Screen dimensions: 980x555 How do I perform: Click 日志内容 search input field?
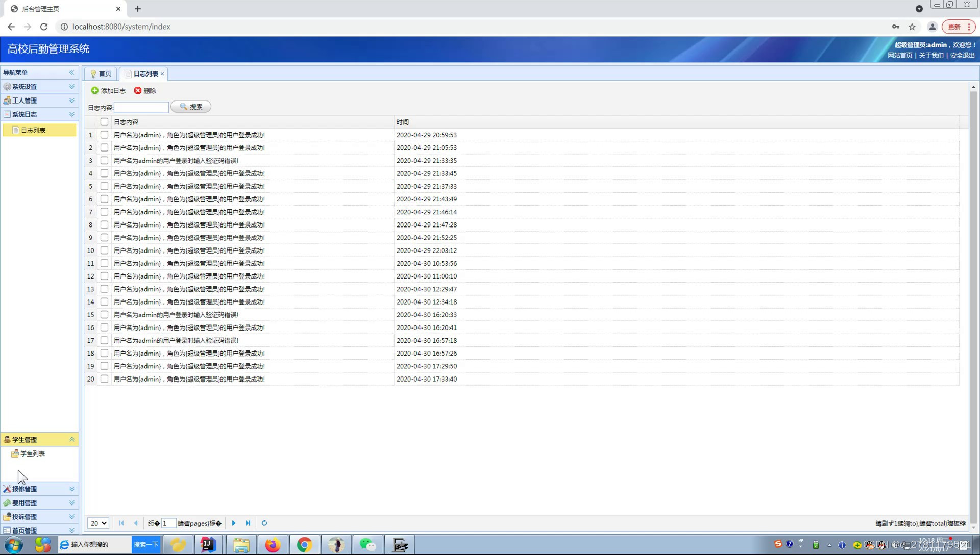pos(141,107)
